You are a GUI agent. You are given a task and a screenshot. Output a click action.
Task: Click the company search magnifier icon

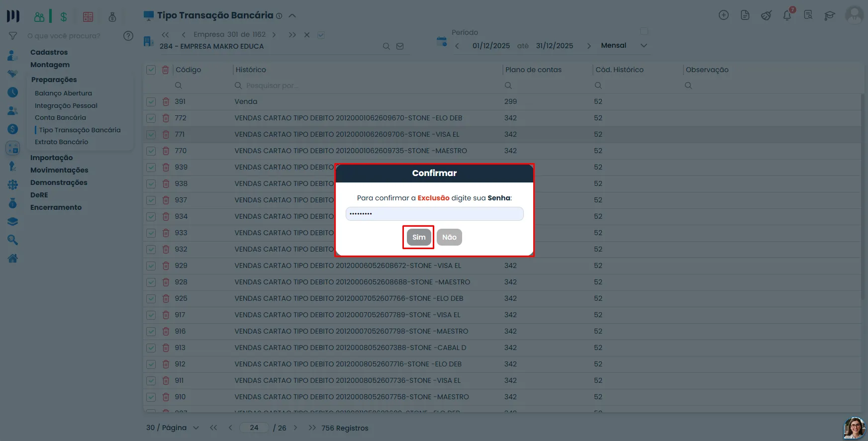pos(386,46)
